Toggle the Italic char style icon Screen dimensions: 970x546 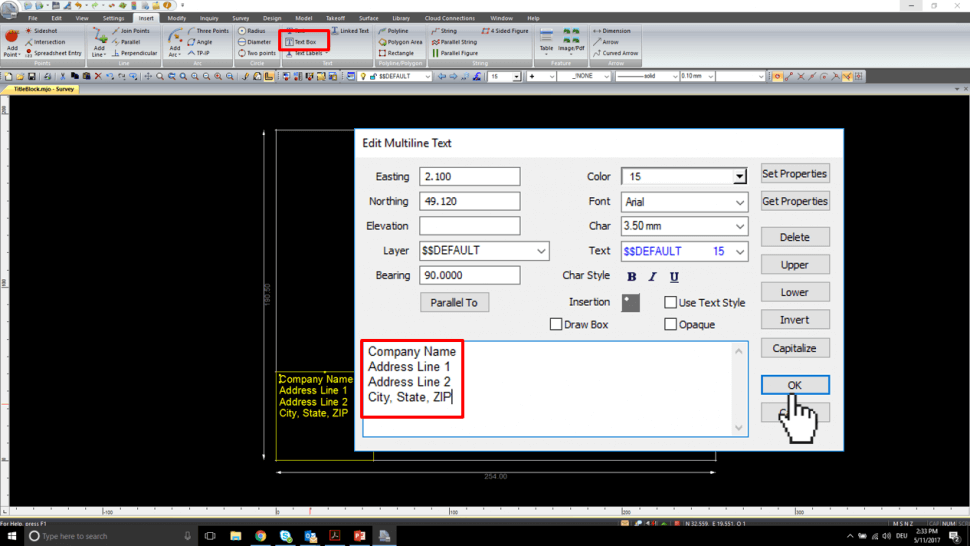652,277
